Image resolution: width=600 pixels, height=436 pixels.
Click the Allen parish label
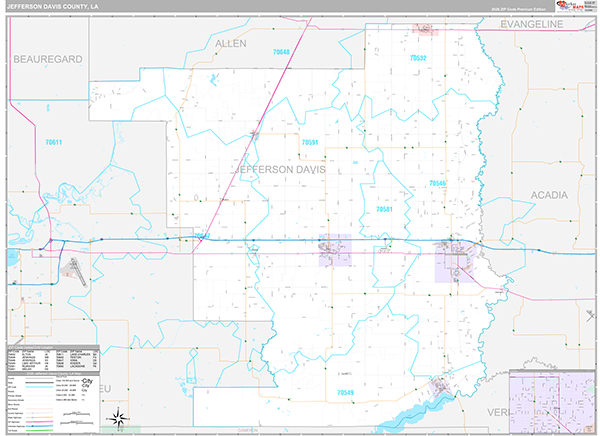click(x=231, y=45)
